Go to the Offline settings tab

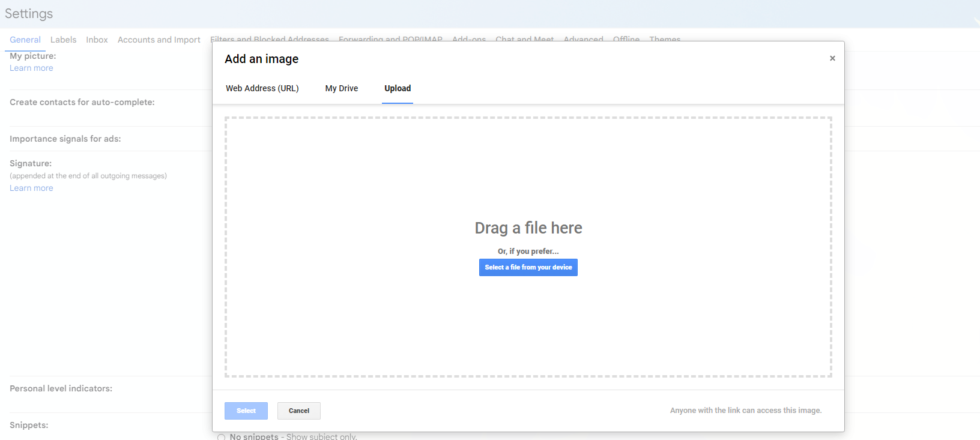[626, 39]
